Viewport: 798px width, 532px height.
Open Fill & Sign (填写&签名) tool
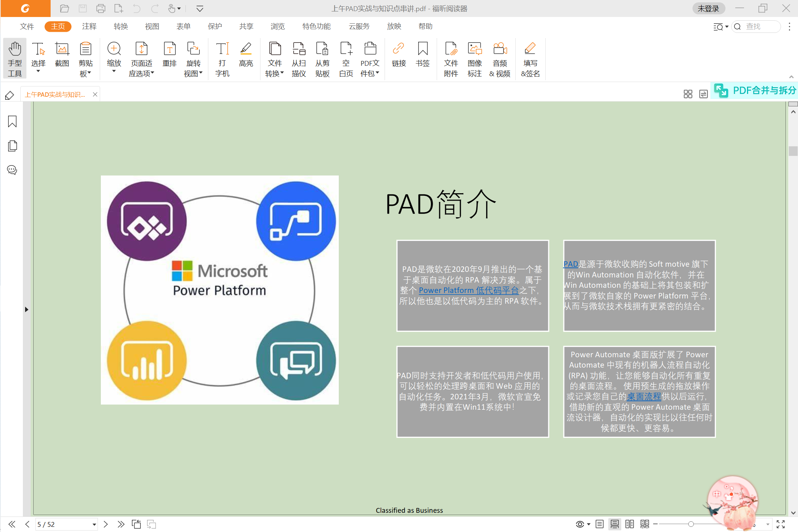pyautogui.click(x=531, y=59)
